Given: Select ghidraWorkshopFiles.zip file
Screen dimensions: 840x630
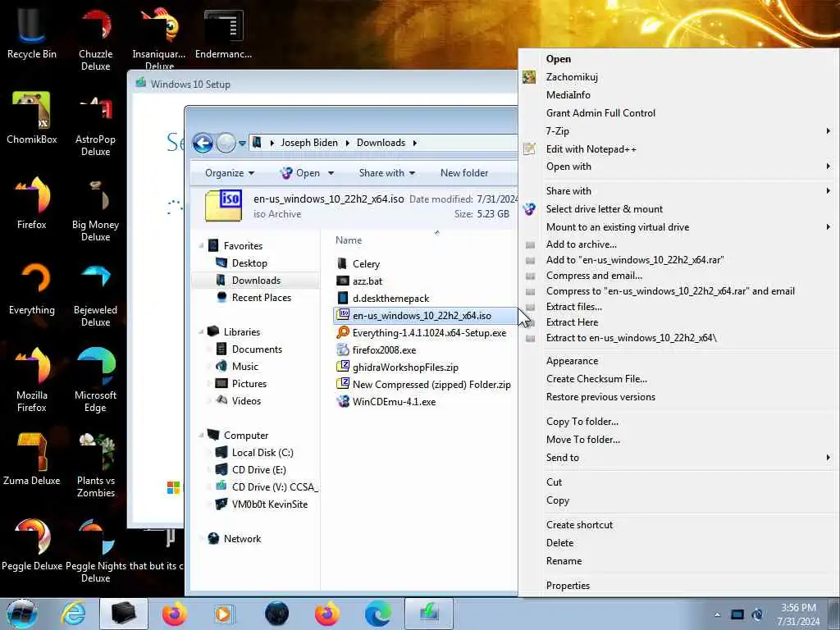Looking at the screenshot, I should coord(405,367).
